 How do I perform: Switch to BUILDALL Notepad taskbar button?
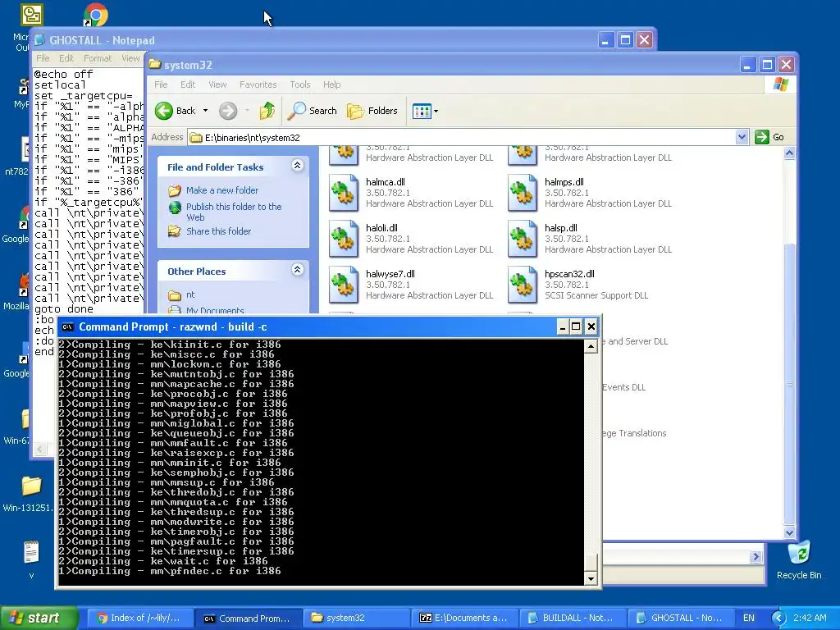tap(573, 618)
